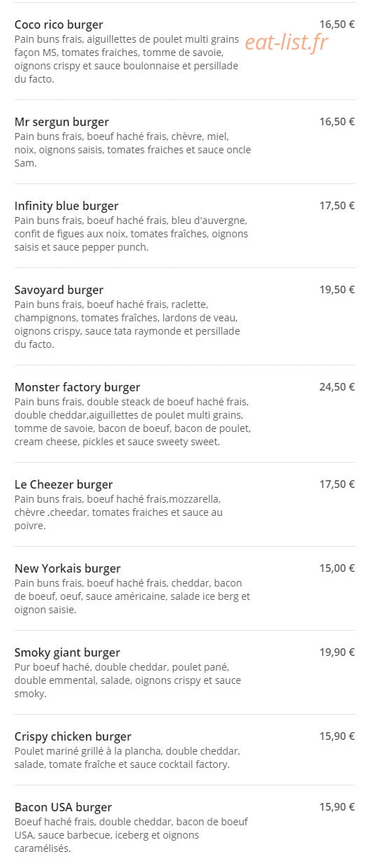372x868 pixels.
Task: Choose the Infinity blue burger heading
Action: coord(67,206)
